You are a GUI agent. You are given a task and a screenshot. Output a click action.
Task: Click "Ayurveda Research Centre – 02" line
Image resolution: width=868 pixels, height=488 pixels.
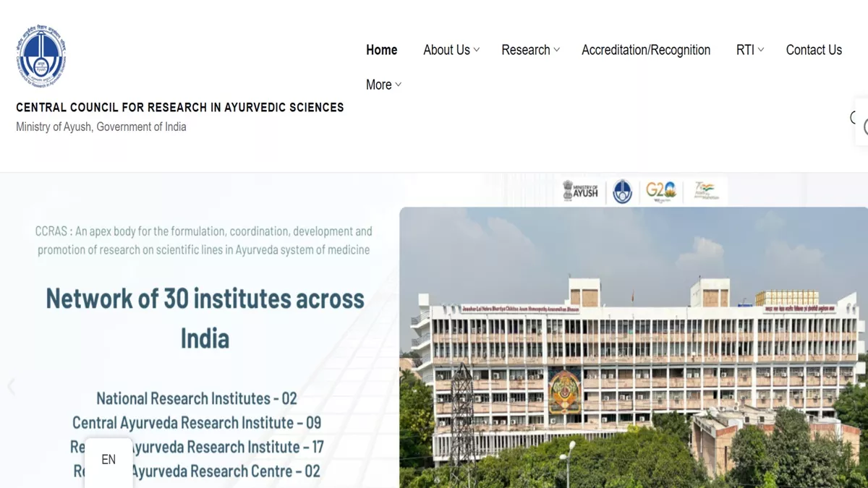[226, 471]
